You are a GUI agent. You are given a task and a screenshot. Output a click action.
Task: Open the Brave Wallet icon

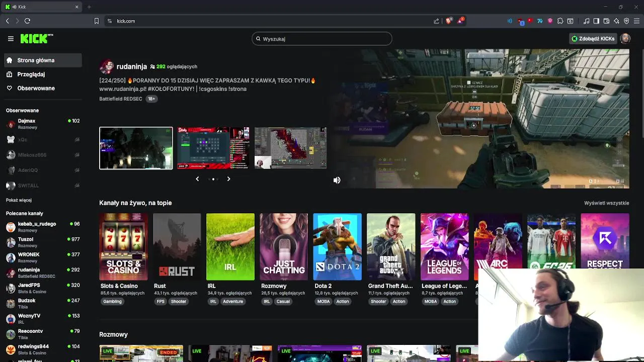click(606, 21)
